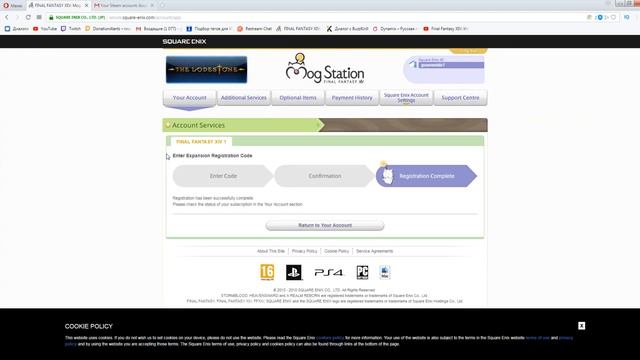Open Square Enix Account Settings tab
This screenshot has width=640, height=360.
(x=406, y=98)
